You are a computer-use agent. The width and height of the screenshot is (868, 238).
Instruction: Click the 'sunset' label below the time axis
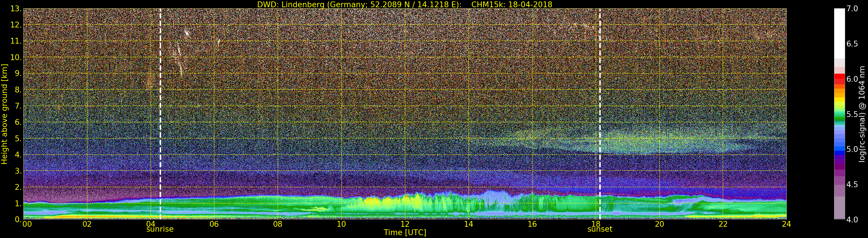(x=600, y=229)
